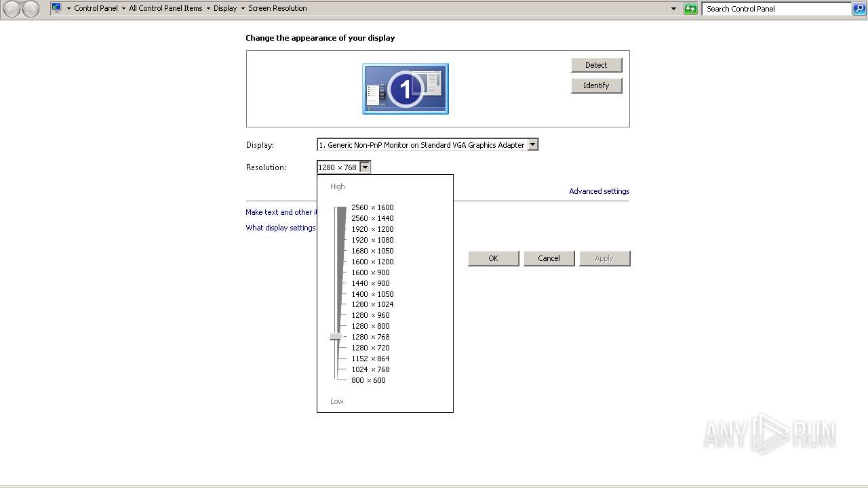This screenshot has height=488, width=868.
Task: Go to All Control Panel Items breadcrumb
Action: tap(165, 8)
